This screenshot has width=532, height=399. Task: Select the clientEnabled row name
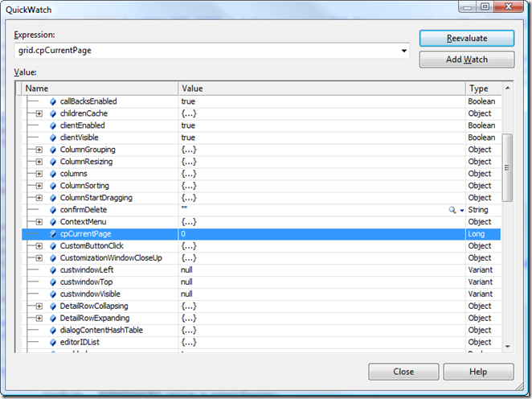(83, 125)
